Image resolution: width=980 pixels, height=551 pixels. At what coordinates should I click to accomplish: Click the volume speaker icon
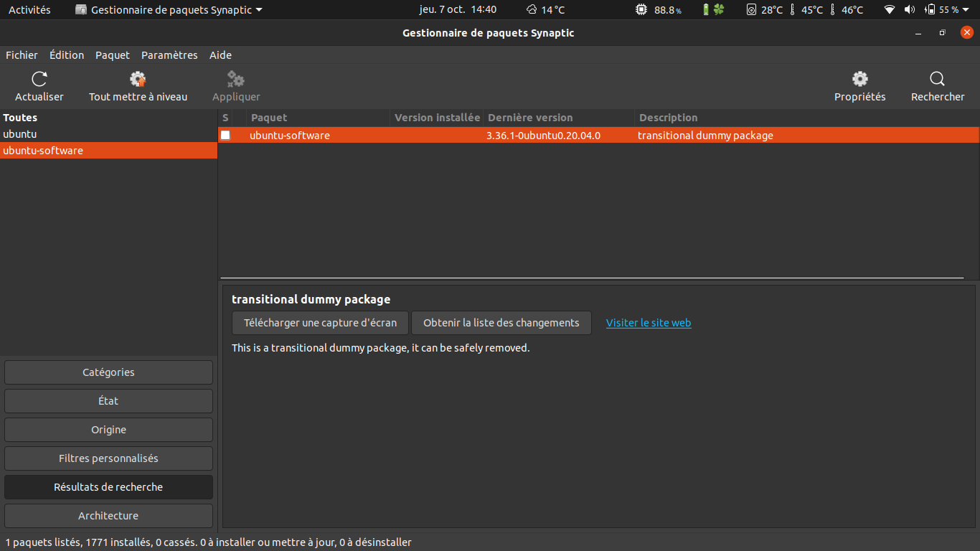910,10
